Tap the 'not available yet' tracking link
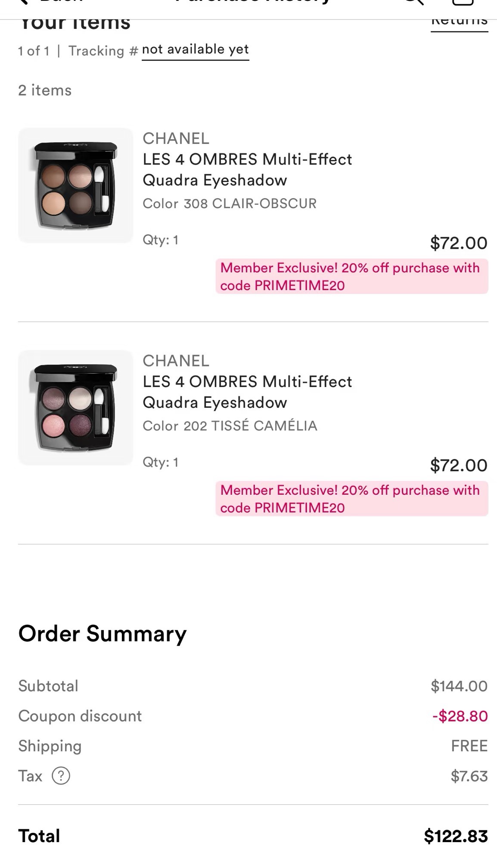 [195, 50]
